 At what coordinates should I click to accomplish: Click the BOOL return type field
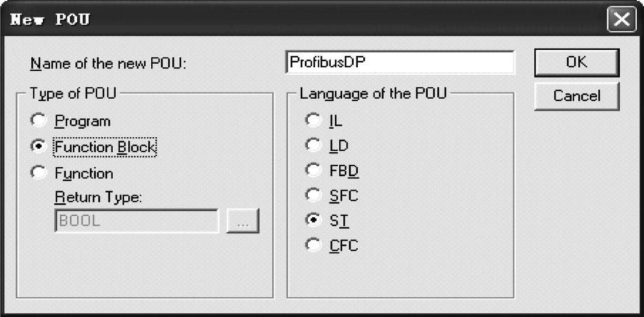136,221
